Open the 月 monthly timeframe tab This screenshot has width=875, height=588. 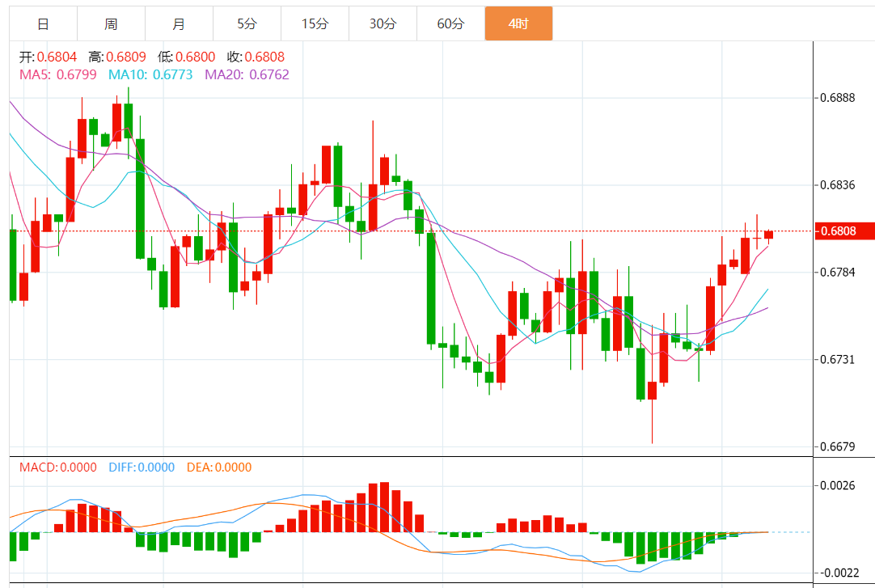(x=179, y=24)
